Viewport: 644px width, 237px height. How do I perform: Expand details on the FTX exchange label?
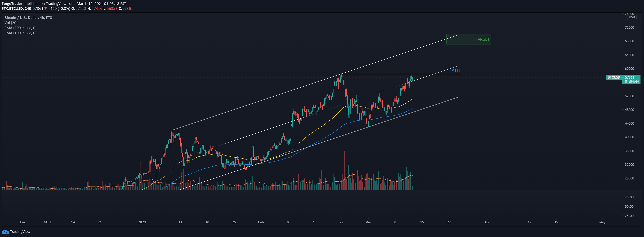[x=49, y=18]
